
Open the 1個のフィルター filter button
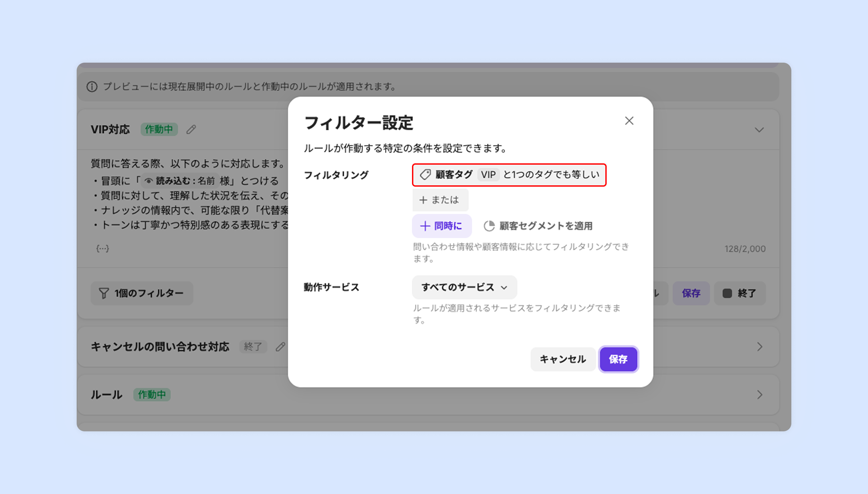pos(141,293)
